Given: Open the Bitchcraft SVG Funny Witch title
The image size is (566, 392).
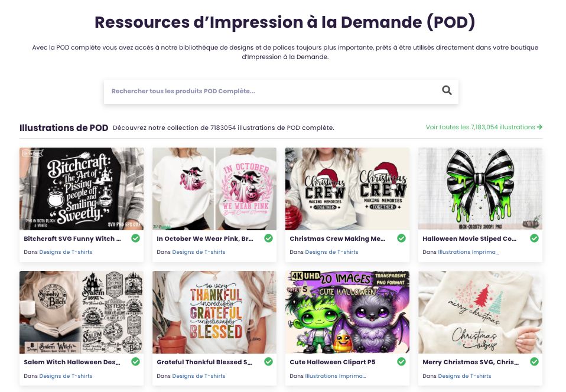Looking at the screenshot, I should (72, 239).
